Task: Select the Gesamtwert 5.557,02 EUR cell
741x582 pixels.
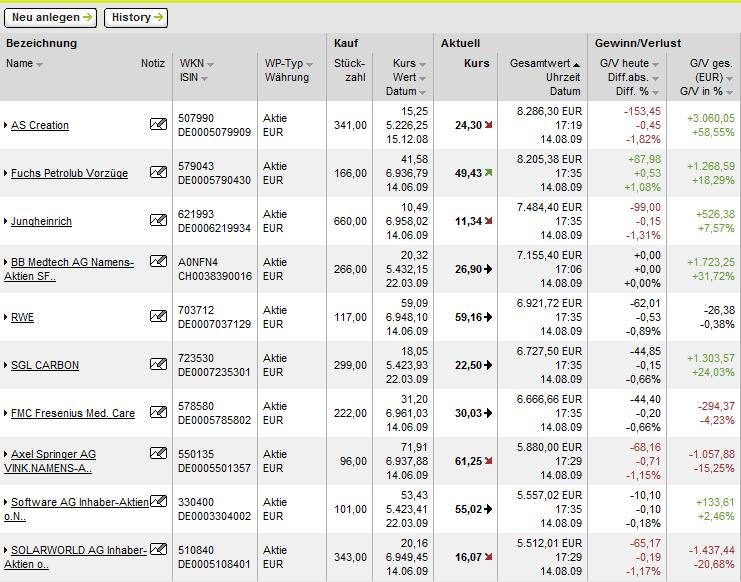Action: click(x=549, y=495)
